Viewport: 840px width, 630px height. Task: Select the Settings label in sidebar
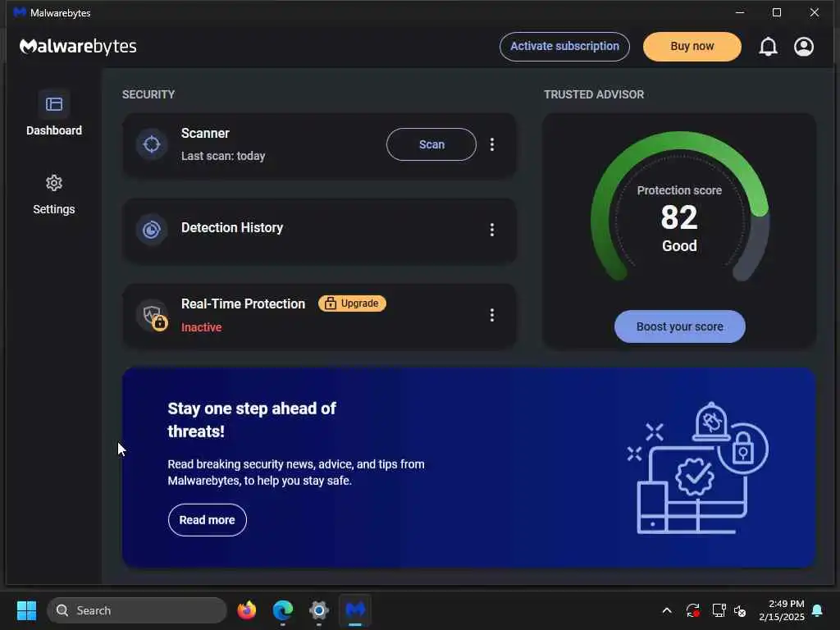pyautogui.click(x=54, y=209)
